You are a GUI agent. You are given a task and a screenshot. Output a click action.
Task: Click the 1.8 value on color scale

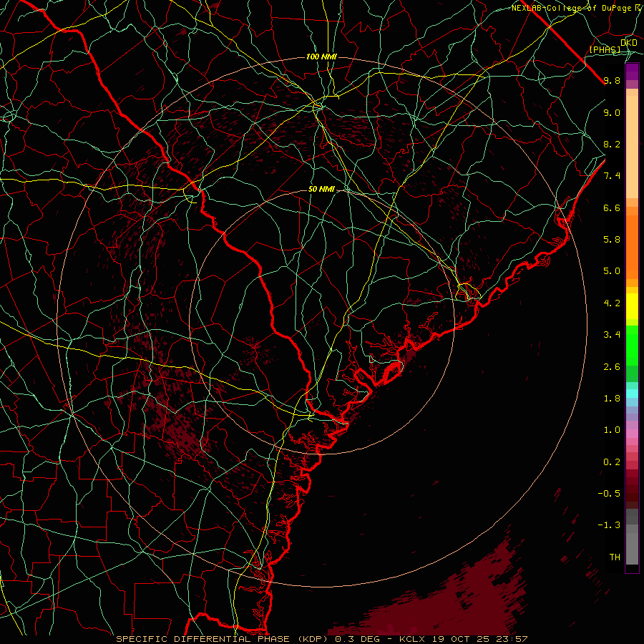coord(612,399)
